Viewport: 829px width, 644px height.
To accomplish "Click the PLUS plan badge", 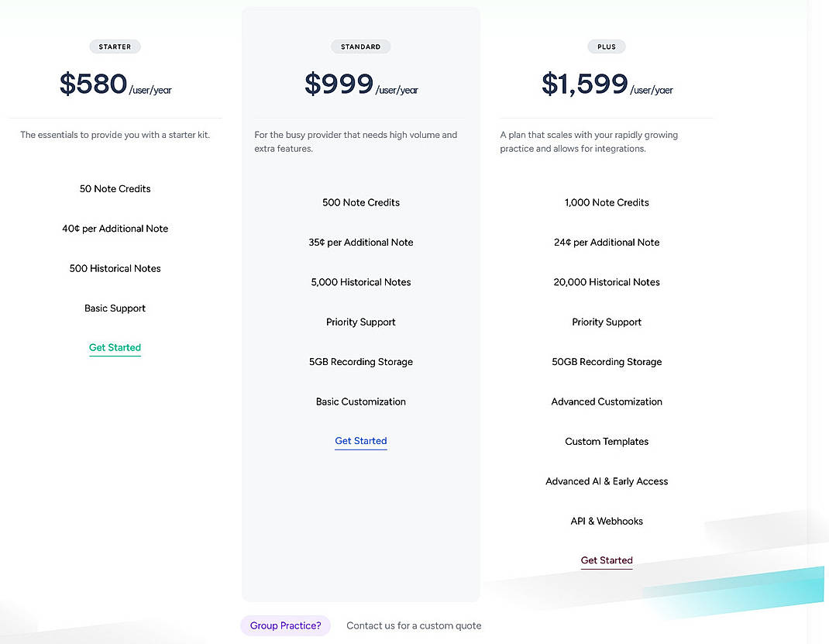I will (x=606, y=46).
